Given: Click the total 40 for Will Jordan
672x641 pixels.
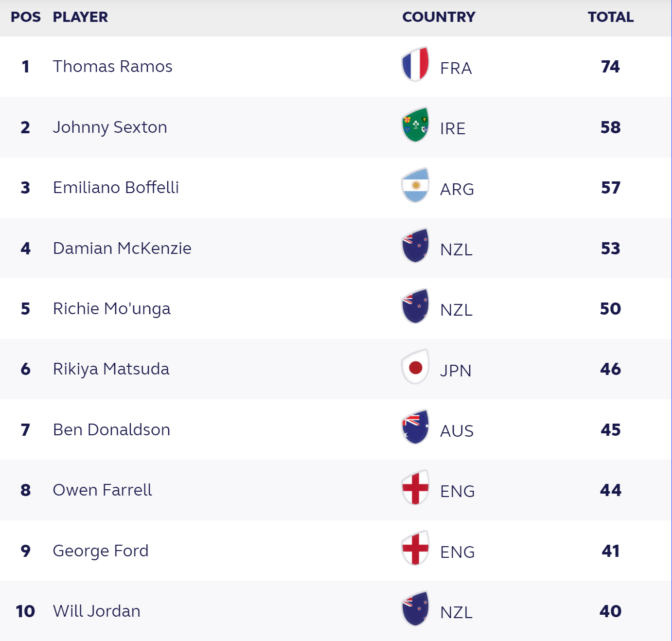Looking at the screenshot, I should 611,611.
